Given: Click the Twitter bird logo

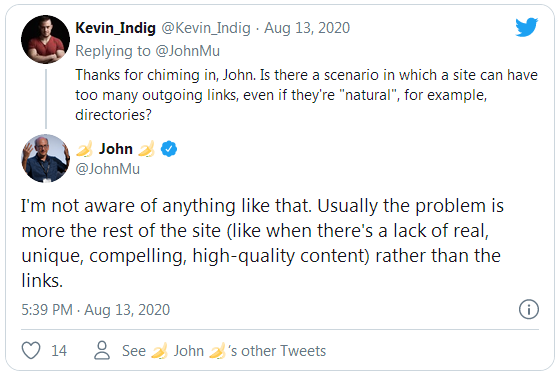Looking at the screenshot, I should 527,27.
